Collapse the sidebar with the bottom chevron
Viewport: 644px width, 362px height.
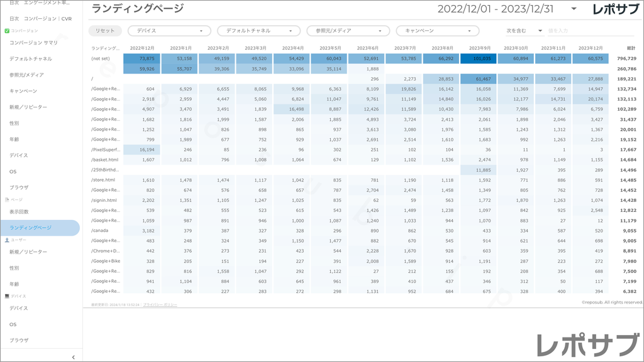[x=74, y=357]
